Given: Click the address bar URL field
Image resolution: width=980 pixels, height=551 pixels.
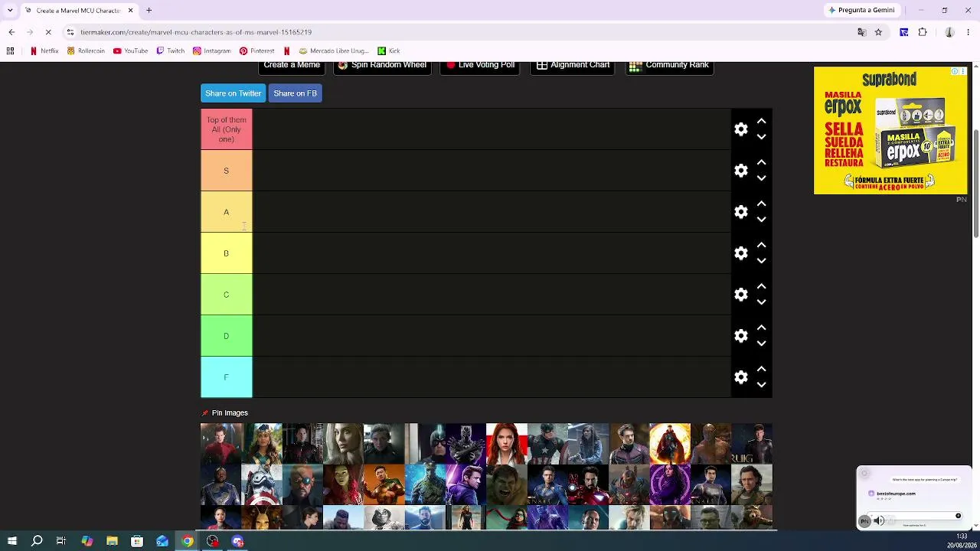Looking at the screenshot, I should (x=459, y=32).
